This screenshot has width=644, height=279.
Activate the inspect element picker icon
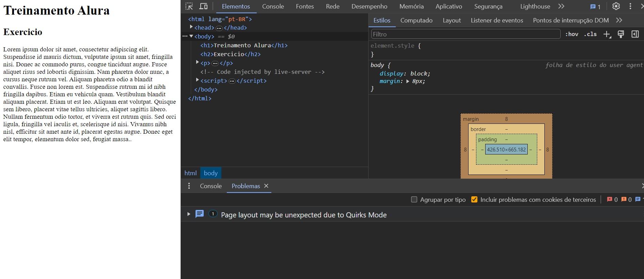coord(189,6)
